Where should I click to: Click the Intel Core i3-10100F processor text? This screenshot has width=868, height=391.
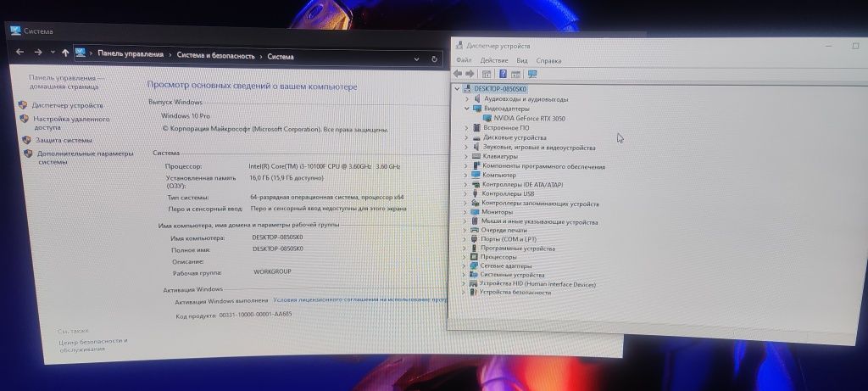(x=325, y=166)
